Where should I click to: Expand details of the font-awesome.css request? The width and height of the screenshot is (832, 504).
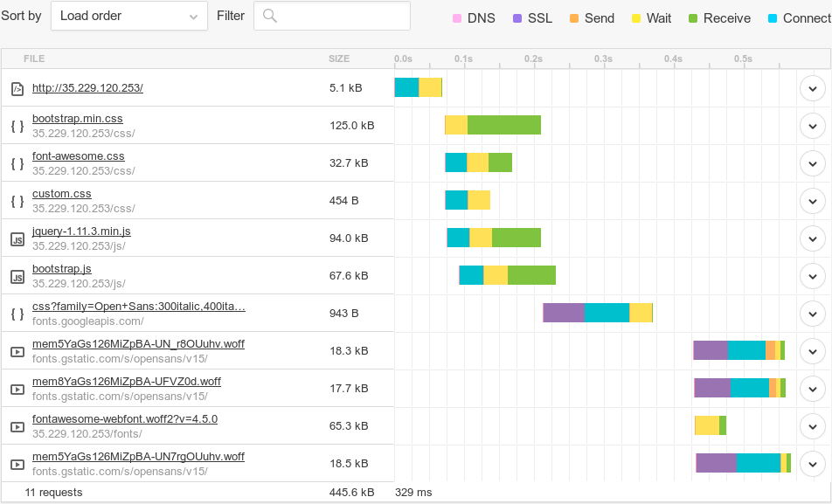(812, 163)
